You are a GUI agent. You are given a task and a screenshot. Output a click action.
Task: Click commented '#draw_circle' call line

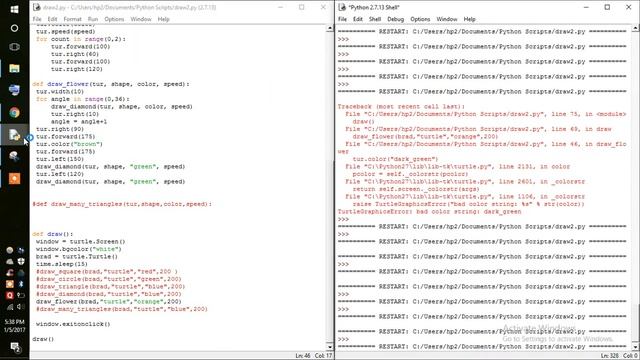(109, 279)
